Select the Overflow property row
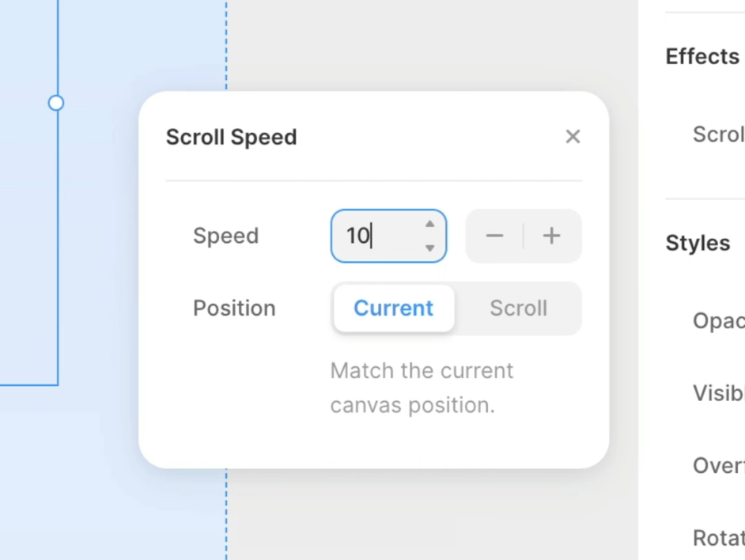745x560 pixels. click(x=718, y=466)
